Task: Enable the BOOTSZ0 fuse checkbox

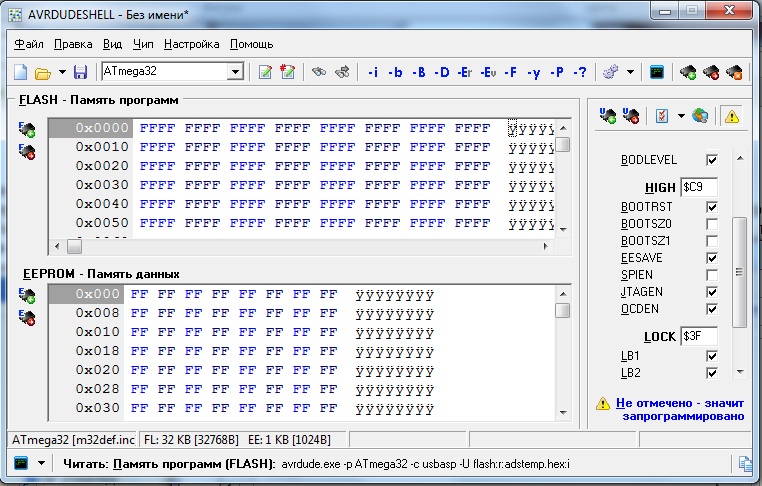Action: (x=712, y=224)
